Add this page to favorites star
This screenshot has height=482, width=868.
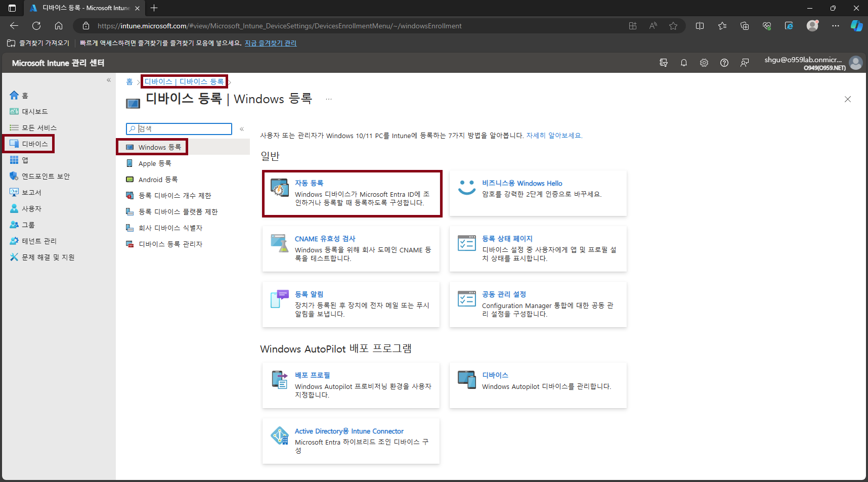point(673,26)
